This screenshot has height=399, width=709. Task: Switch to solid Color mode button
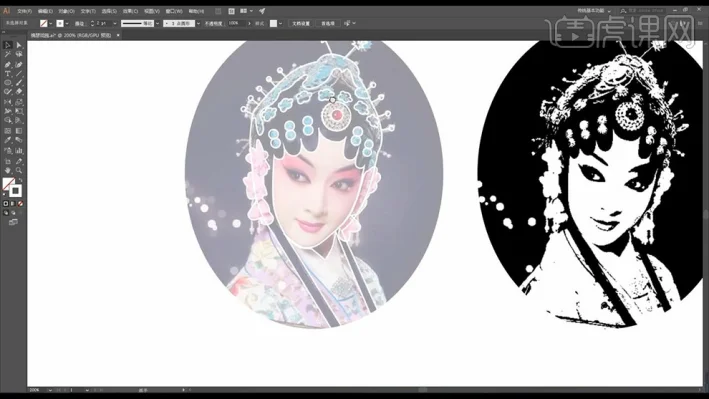[6, 204]
